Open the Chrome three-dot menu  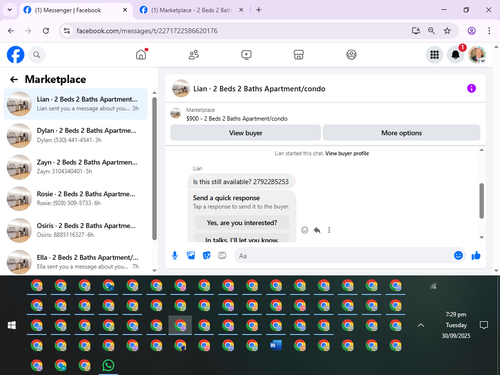pyautogui.click(x=489, y=31)
